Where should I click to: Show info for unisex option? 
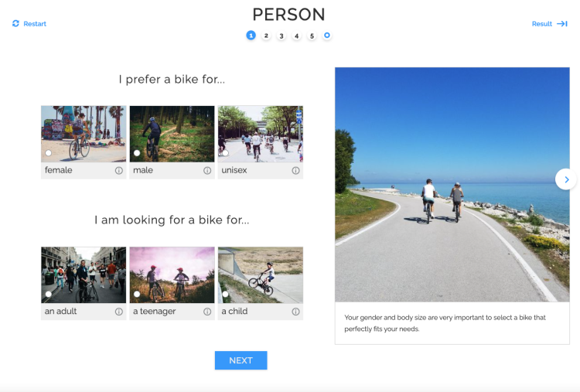(295, 171)
